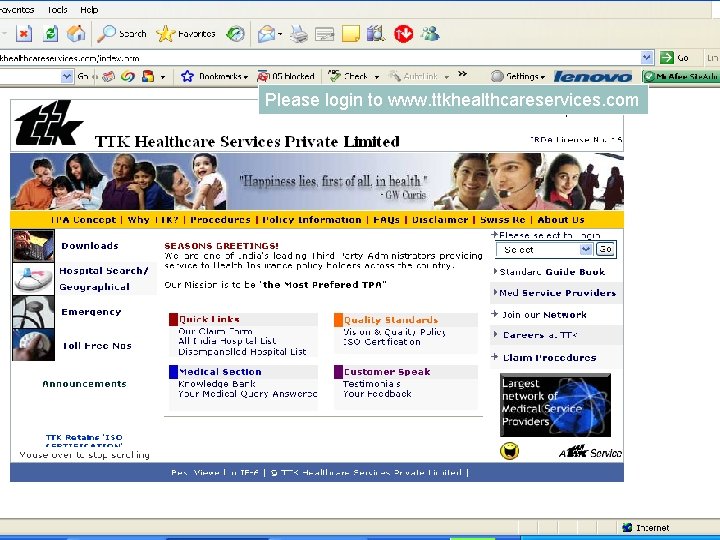Viewport: 720px width, 540px height.
Task: Expand Join our Network item
Action: click(539, 315)
